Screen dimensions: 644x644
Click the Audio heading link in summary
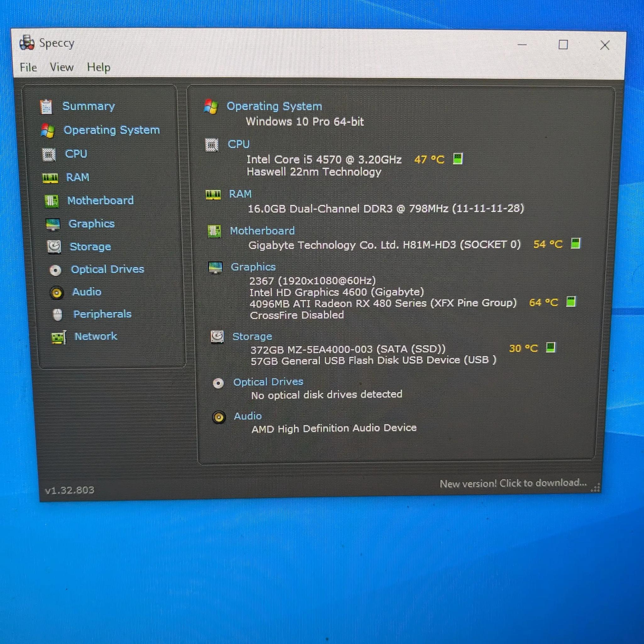[x=248, y=416]
